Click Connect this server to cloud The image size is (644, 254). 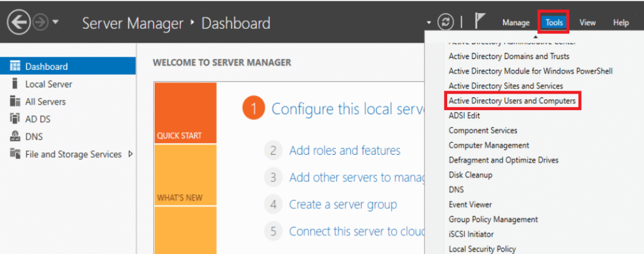(x=357, y=231)
